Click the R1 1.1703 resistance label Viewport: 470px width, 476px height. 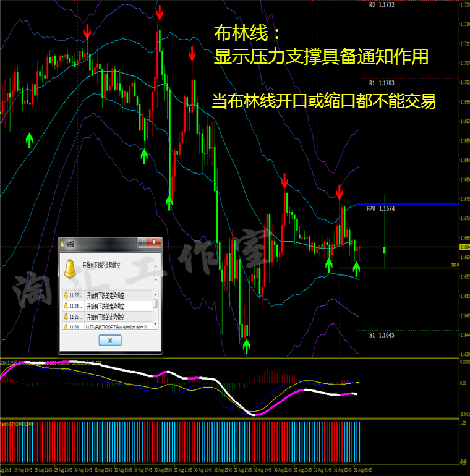point(382,83)
